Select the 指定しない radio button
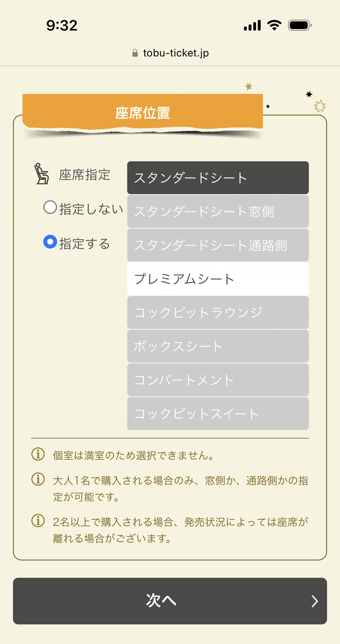The width and height of the screenshot is (340, 644). (50, 207)
